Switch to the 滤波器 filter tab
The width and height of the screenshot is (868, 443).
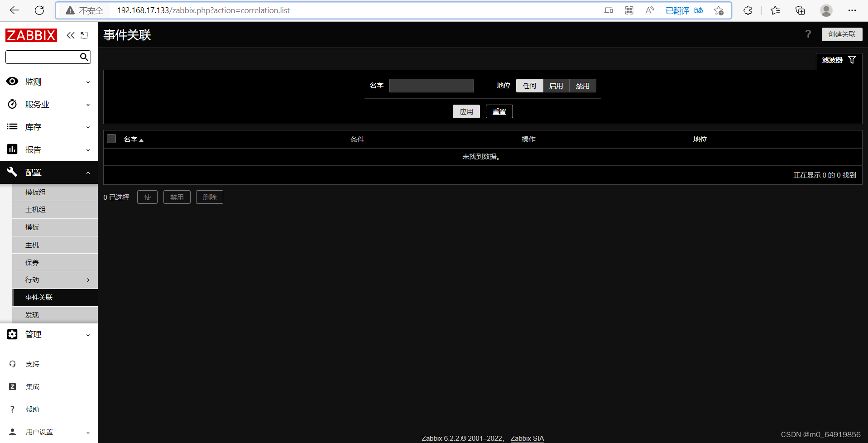click(839, 60)
